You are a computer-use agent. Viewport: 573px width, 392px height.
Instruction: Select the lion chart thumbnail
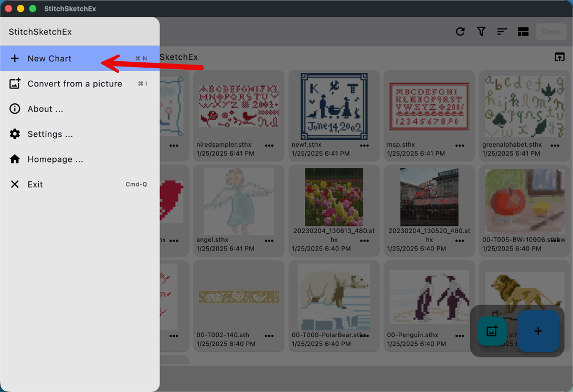[x=524, y=292]
